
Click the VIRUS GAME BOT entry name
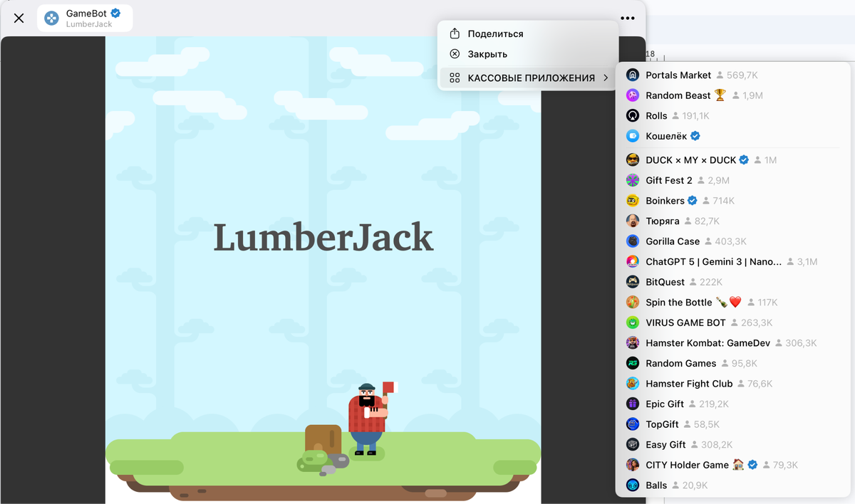(685, 322)
